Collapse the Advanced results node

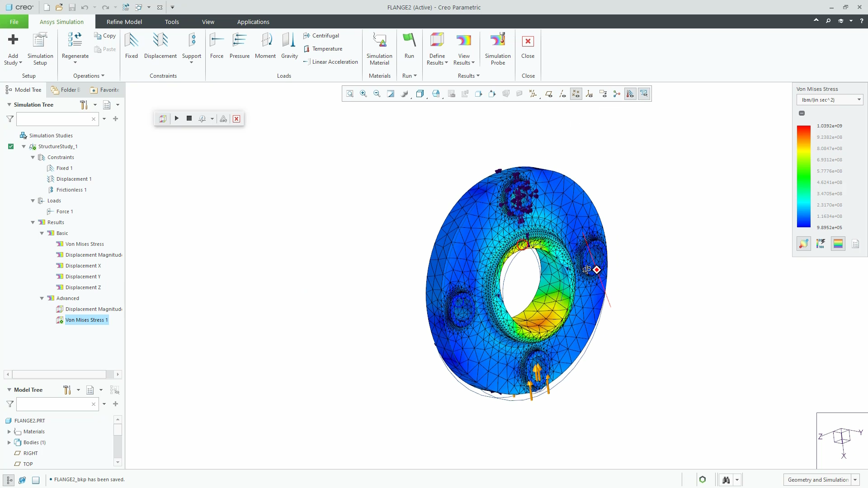pyautogui.click(x=42, y=298)
